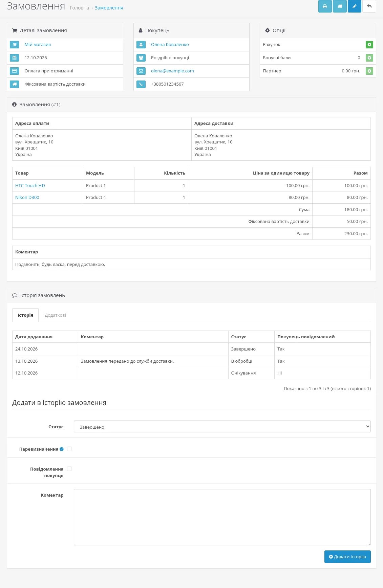Click the envelope email icon

pos(141,71)
